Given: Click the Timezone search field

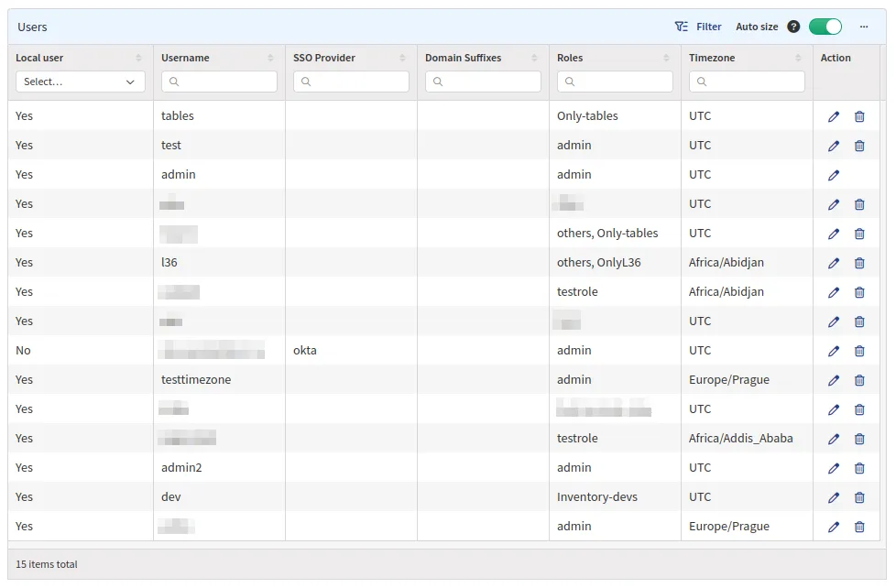Looking at the screenshot, I should (747, 82).
